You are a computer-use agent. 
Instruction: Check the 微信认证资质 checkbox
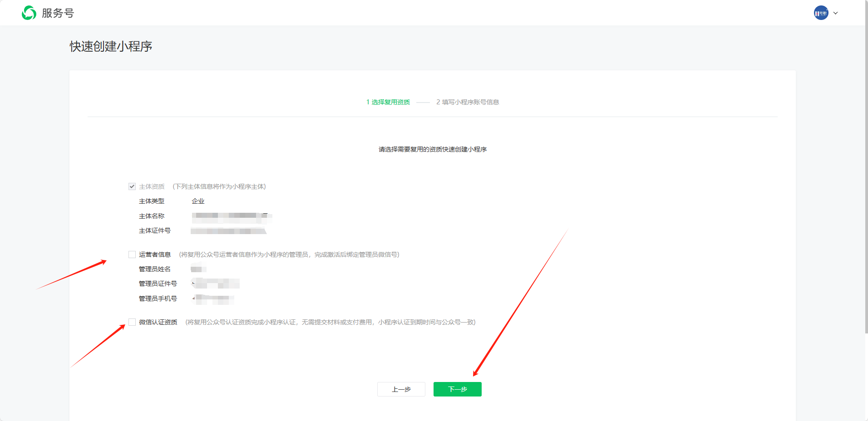pos(132,322)
